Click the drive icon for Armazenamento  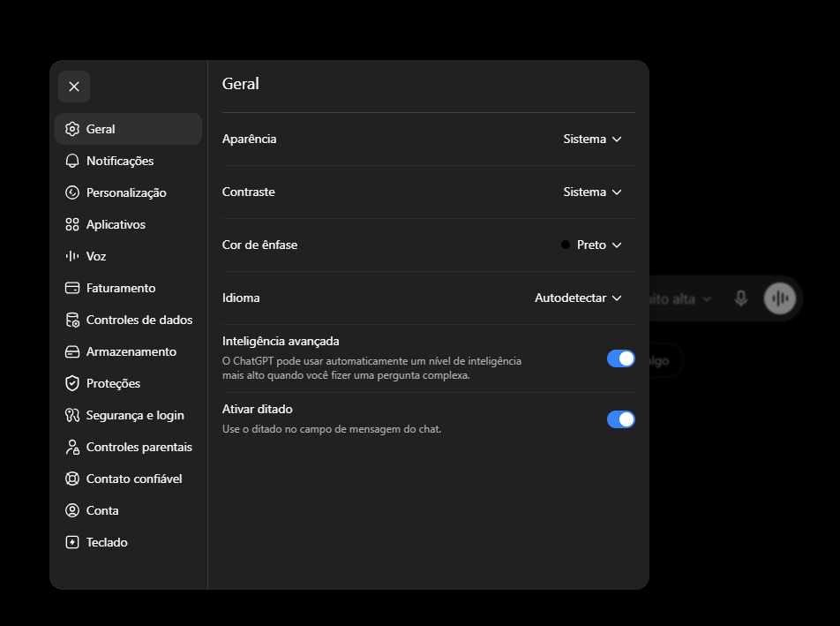tap(72, 351)
